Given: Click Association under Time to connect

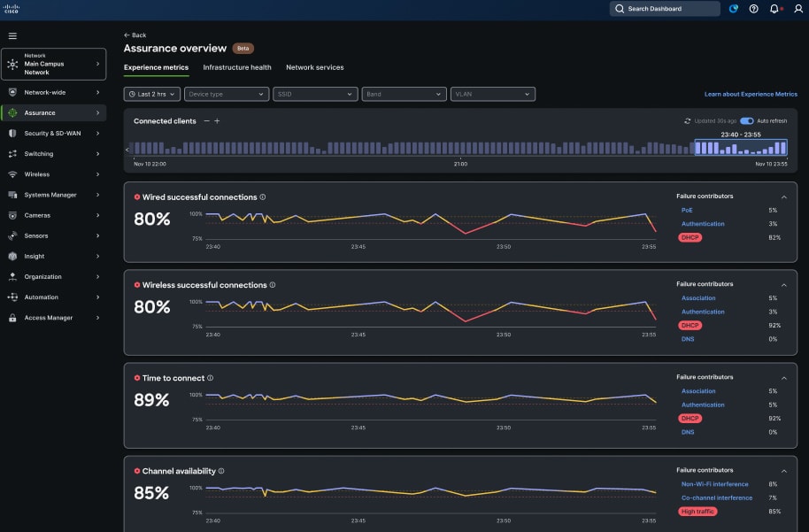Looking at the screenshot, I should pyautogui.click(x=698, y=391).
